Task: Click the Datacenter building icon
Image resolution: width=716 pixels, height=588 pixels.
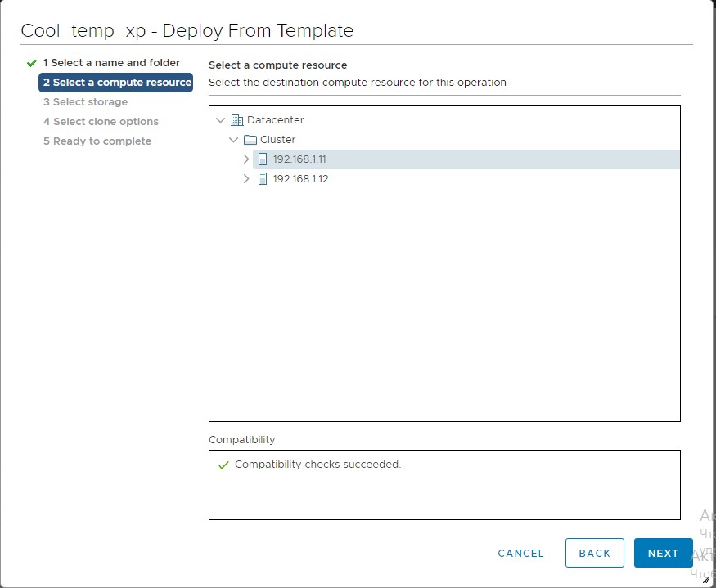Action: coord(237,120)
